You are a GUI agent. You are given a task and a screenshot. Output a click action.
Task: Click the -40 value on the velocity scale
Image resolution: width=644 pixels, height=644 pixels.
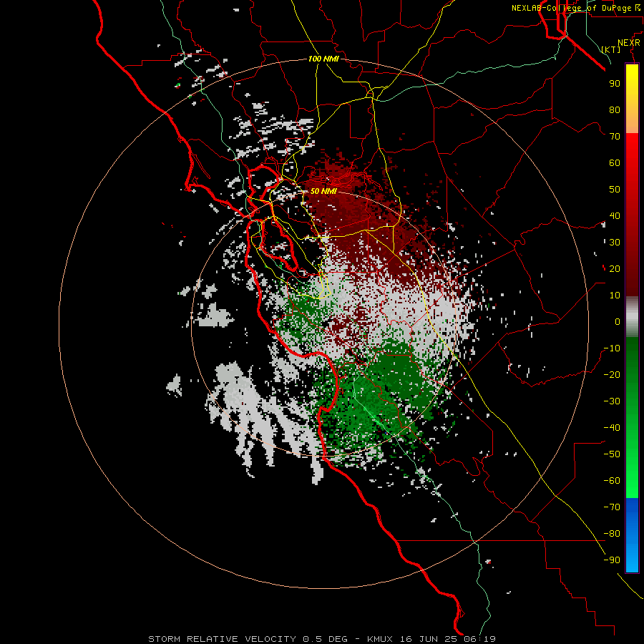point(612,428)
